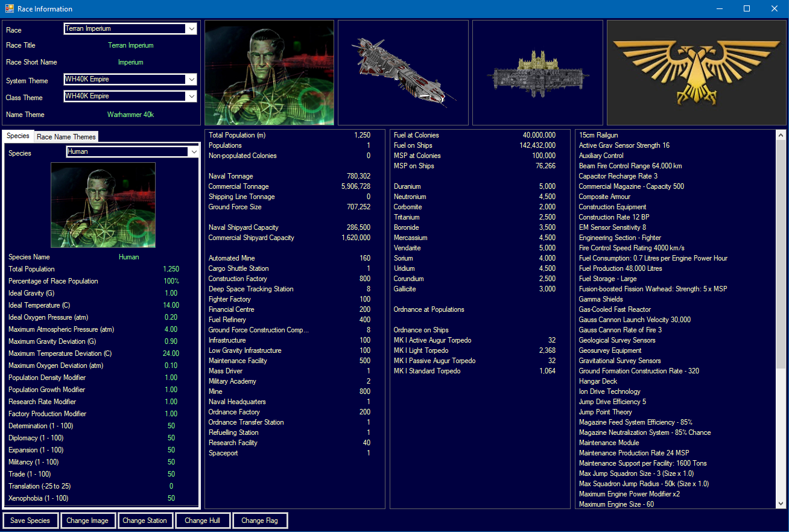Select the Naval Tonnage row
Viewport: 789px width, 532px height.
tap(294, 176)
